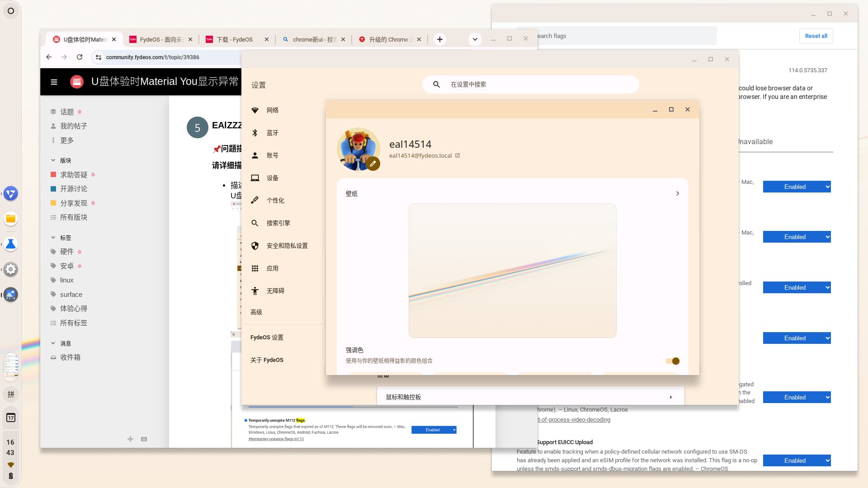This screenshot has height=488, width=868.
Task: Open the site info icon in the address bar
Action: [99, 57]
